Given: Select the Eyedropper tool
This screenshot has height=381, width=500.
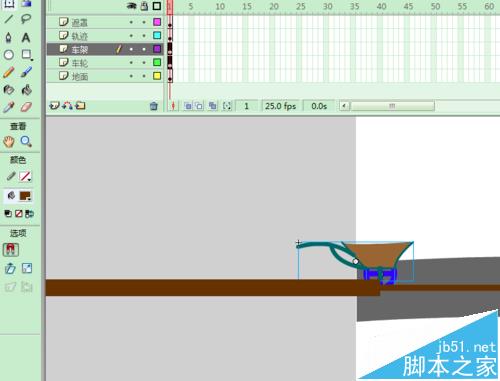Looking at the screenshot, I should [x=9, y=107].
